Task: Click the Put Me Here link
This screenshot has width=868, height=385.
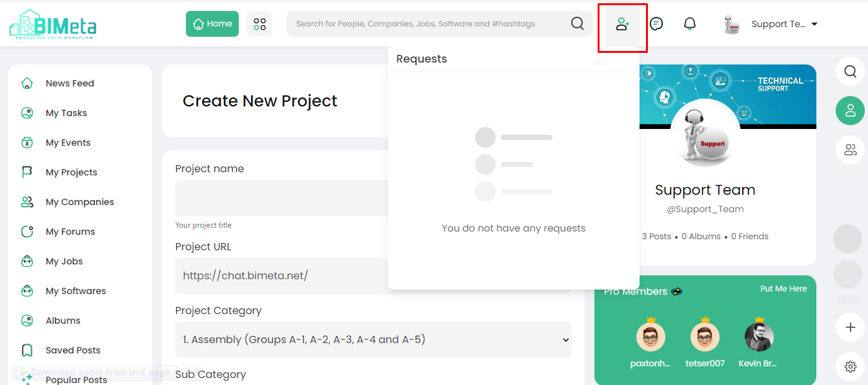Action: 783,289
